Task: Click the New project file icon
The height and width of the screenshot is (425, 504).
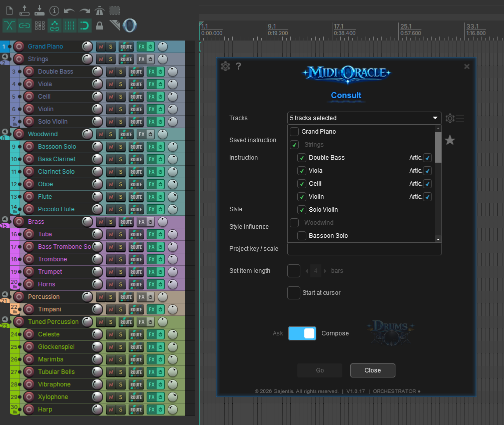Action: point(10,11)
